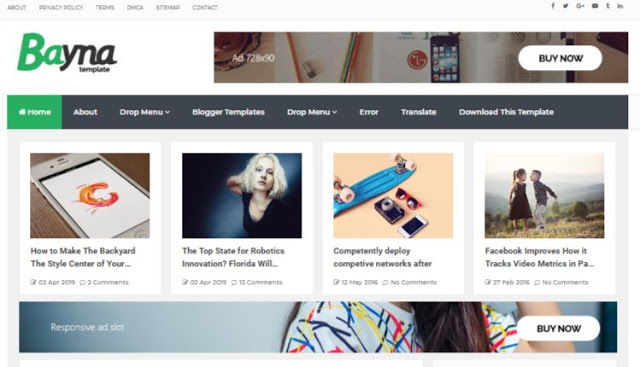Image resolution: width=640 pixels, height=367 pixels.
Task: Open the DMCA link
Action: tap(135, 7)
